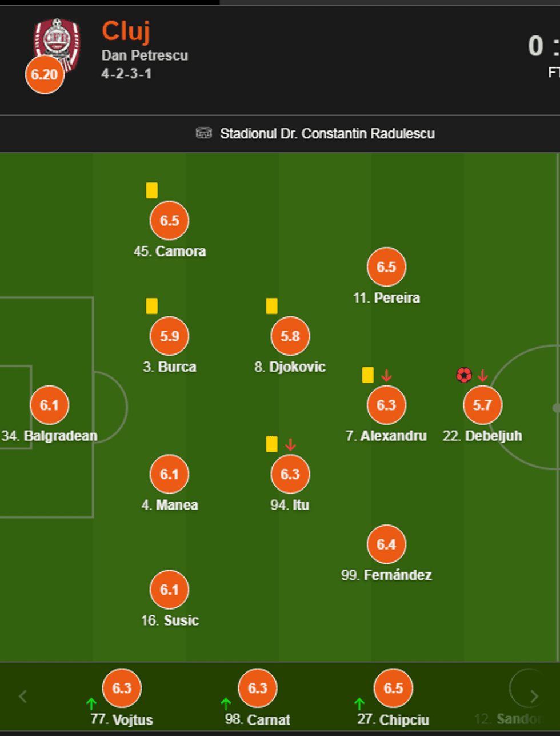Click the red substituted-off arrow above Itu
Screen dimensions: 560x736
[290, 444]
